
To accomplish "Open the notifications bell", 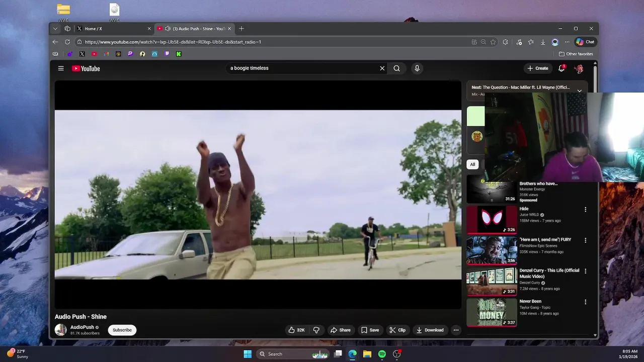I will point(561,68).
